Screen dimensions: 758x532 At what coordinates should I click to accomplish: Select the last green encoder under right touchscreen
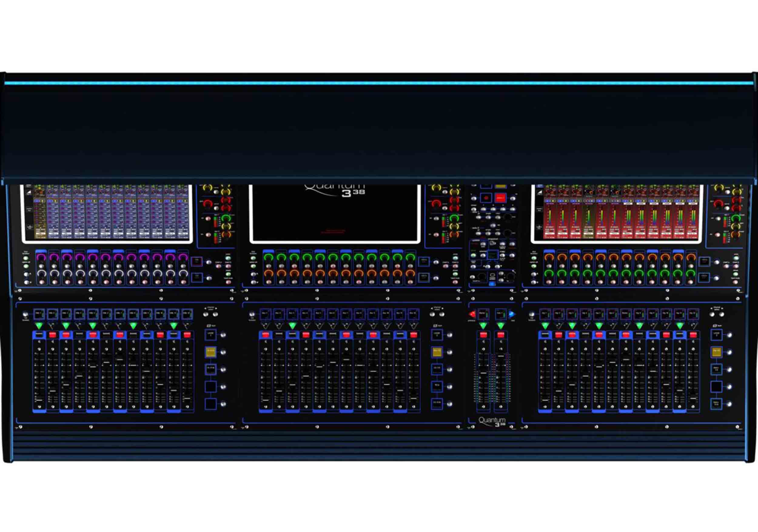click(x=691, y=274)
